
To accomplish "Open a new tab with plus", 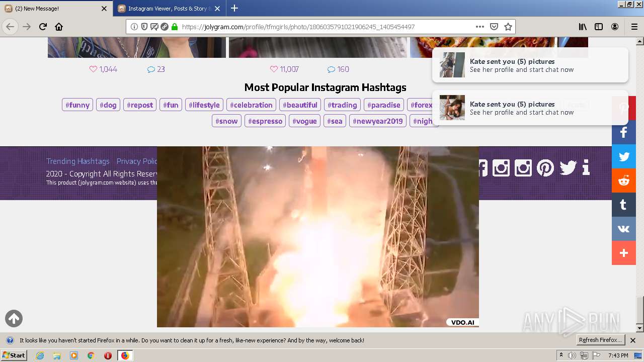I will pyautogui.click(x=234, y=8).
